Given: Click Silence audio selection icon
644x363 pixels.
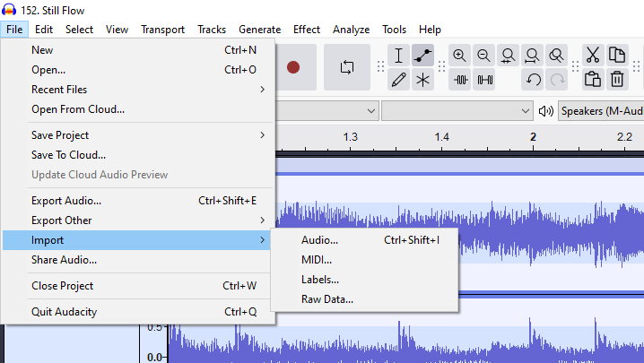Looking at the screenshot, I should [484, 80].
